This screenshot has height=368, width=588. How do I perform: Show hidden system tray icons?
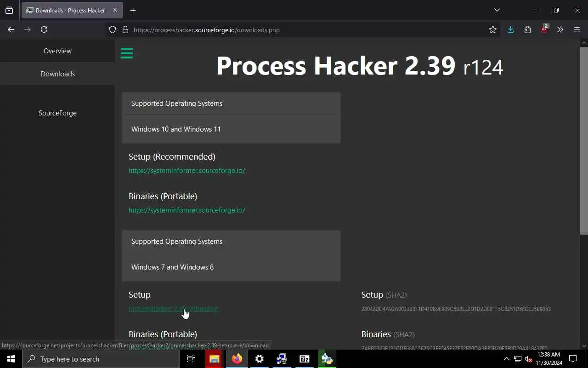pos(506,359)
